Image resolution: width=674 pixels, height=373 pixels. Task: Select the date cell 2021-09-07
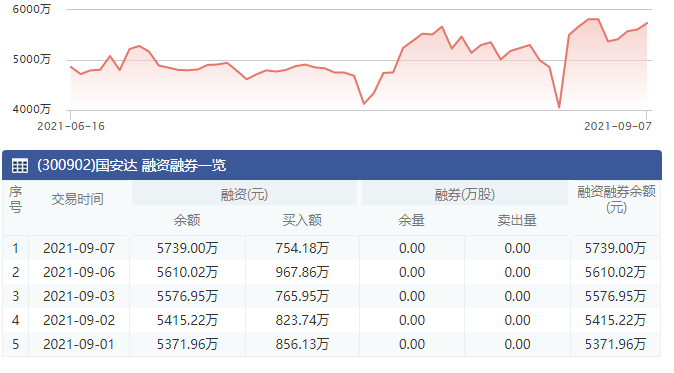tap(79, 248)
